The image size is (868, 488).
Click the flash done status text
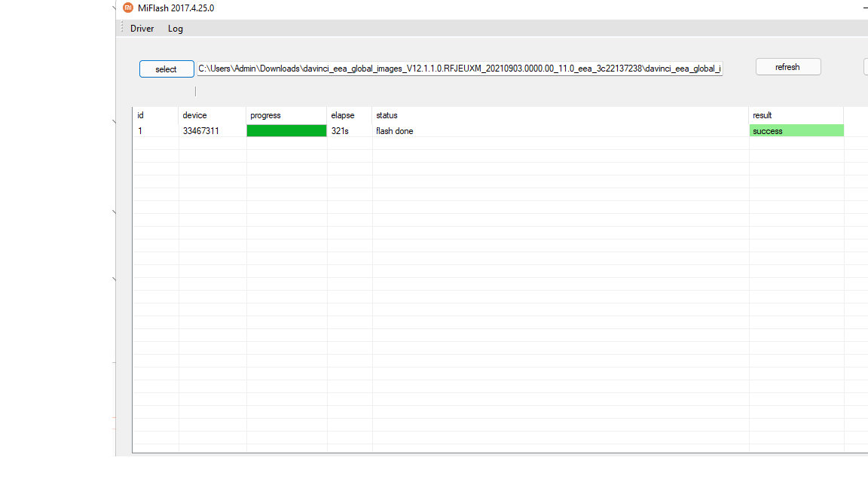tap(395, 131)
